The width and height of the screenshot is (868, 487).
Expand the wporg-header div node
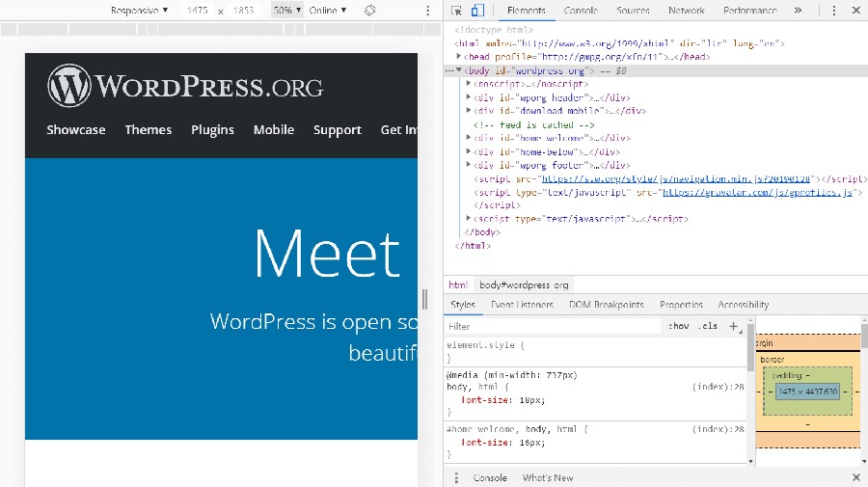tap(469, 97)
